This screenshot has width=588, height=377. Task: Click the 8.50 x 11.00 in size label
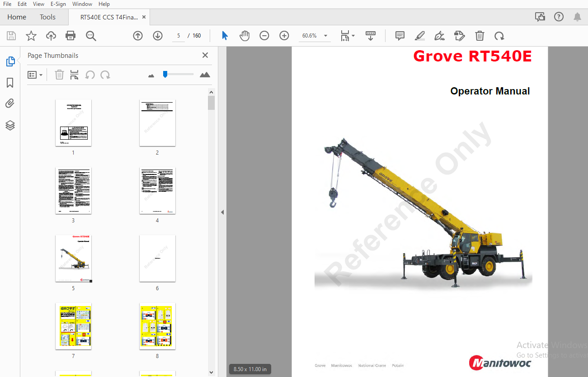point(250,369)
